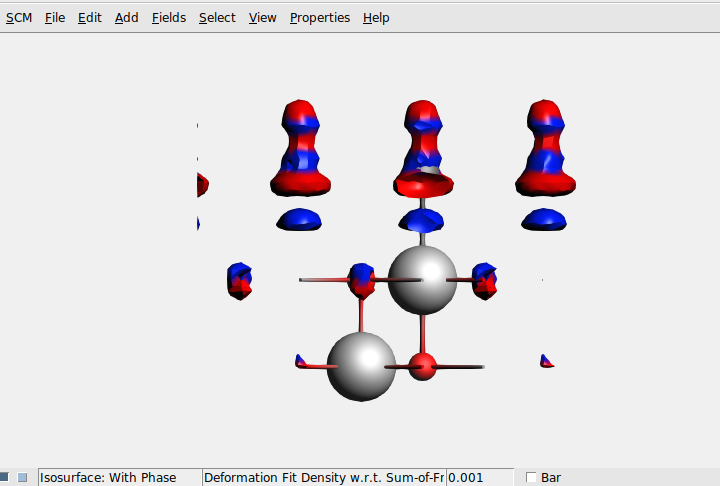Open the Fields menu
Image resolution: width=720 pixels, height=486 pixels.
click(168, 18)
